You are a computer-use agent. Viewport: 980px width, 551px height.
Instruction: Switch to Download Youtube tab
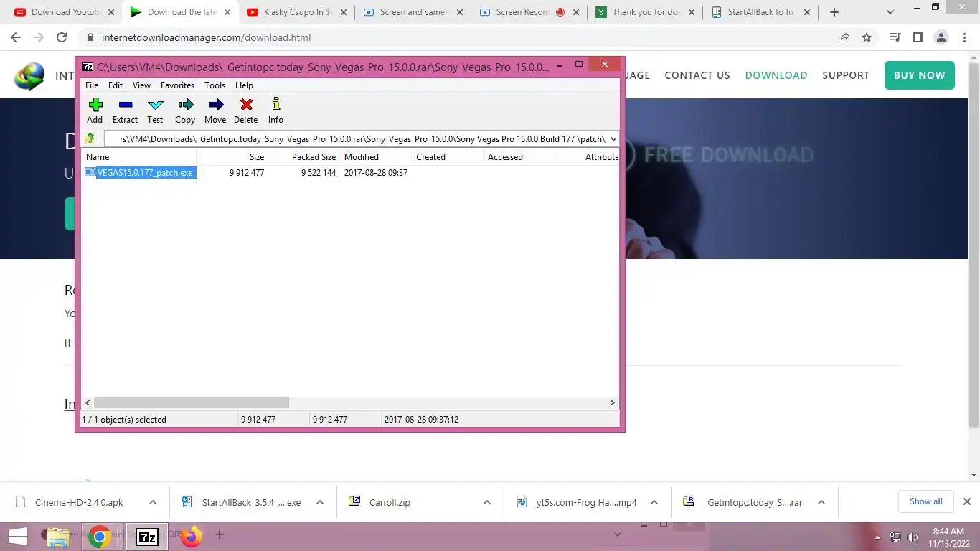click(x=65, y=12)
